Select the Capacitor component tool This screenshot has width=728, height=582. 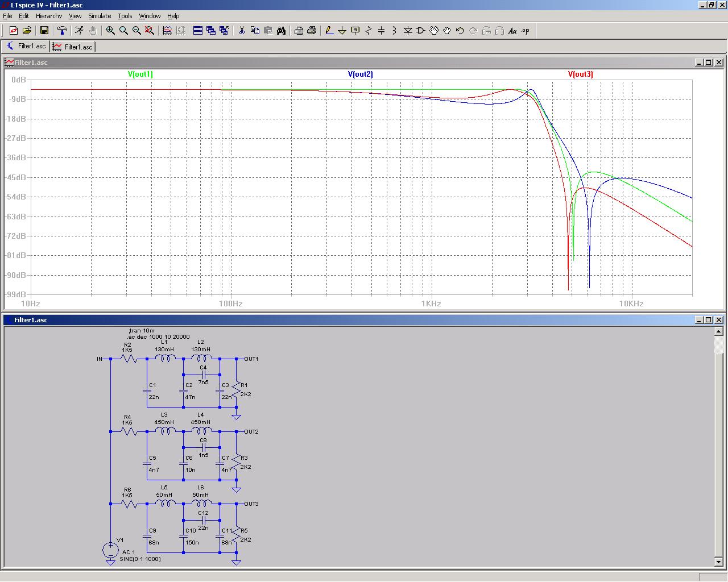click(x=382, y=31)
